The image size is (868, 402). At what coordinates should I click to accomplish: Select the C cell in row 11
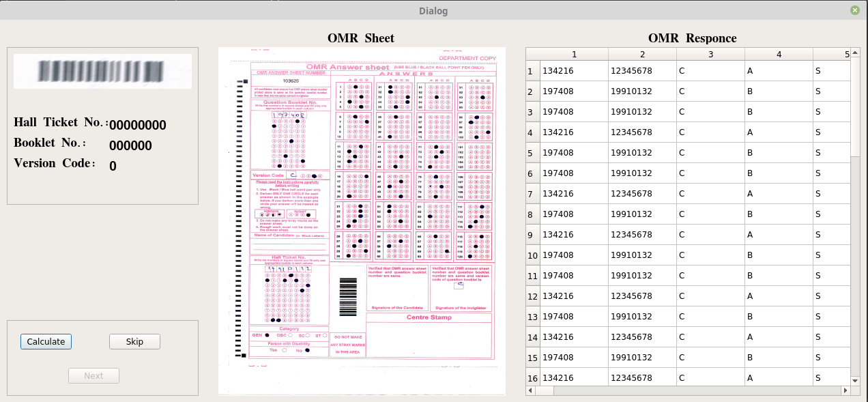(710, 276)
